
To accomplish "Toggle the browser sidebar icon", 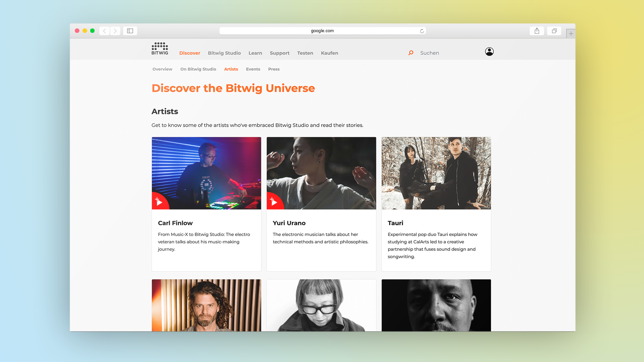I will coord(130,31).
